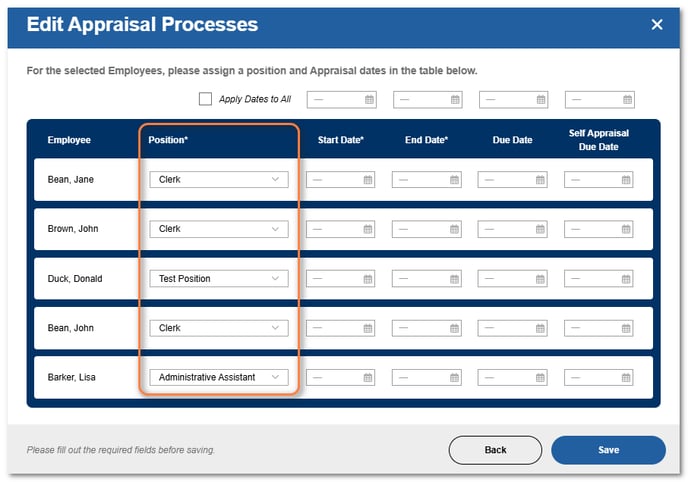Click the End Date* column header

[426, 140]
